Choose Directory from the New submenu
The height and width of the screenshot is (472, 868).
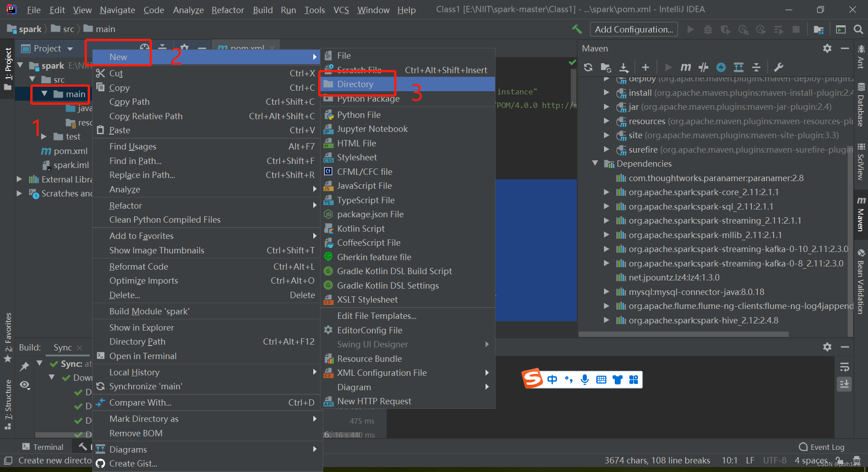tap(408, 84)
